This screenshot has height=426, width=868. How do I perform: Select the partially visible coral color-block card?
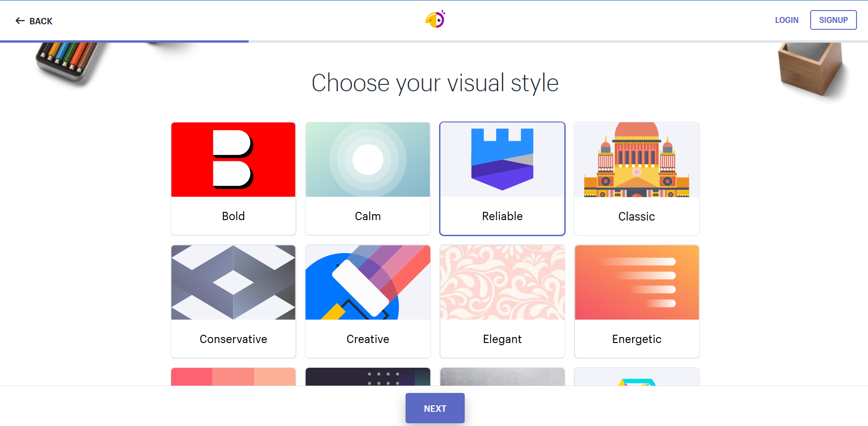tap(233, 376)
